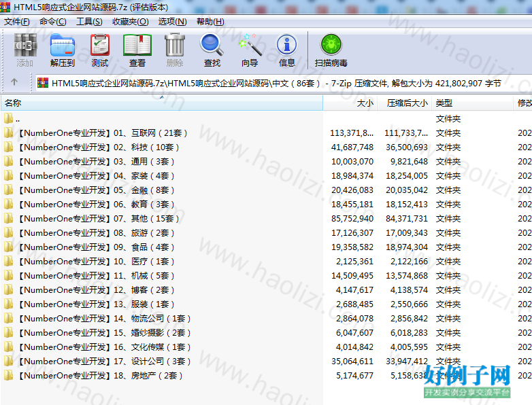Image resolution: width=532 pixels, height=405 pixels.
Task: Click size value 41,687,748
Action: click(352, 147)
